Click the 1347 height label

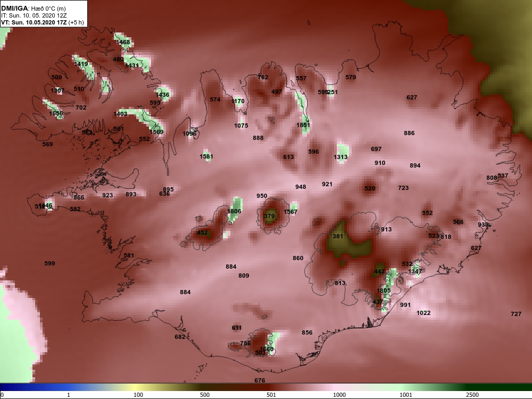(x=415, y=271)
